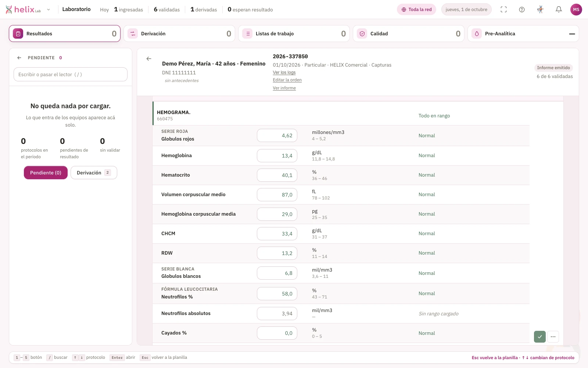Click the green validate checkmark button
This screenshot has height=368, width=588.
(x=540, y=336)
